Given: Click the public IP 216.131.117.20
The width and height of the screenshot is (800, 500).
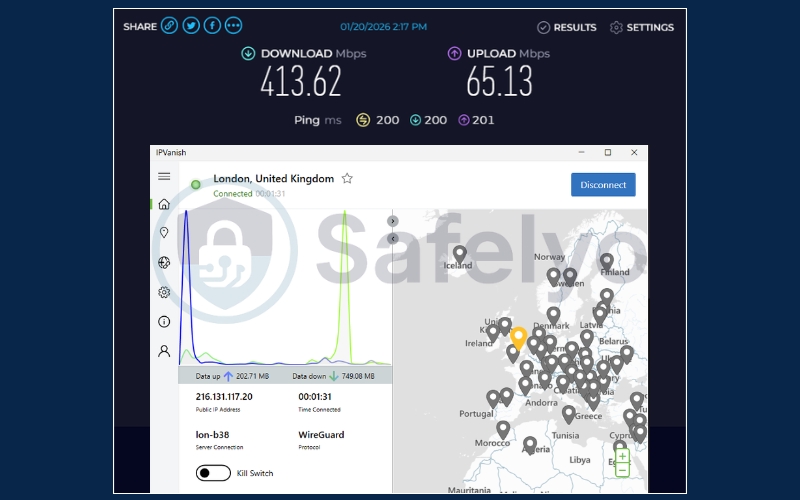Looking at the screenshot, I should point(224,396).
